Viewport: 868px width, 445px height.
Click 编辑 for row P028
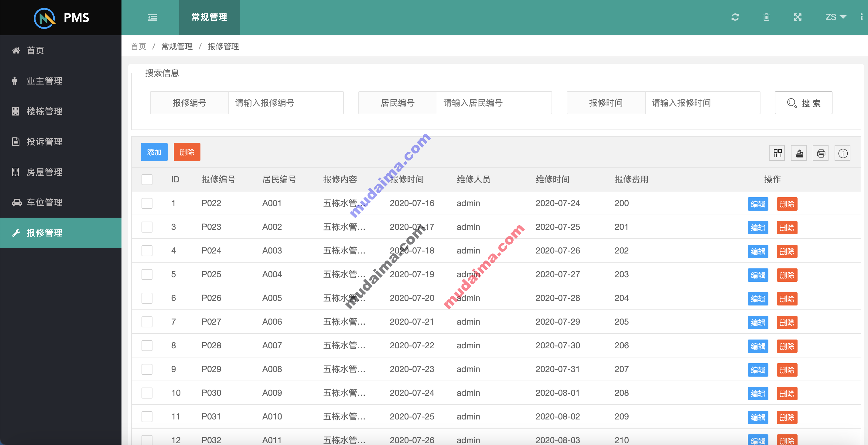point(758,346)
